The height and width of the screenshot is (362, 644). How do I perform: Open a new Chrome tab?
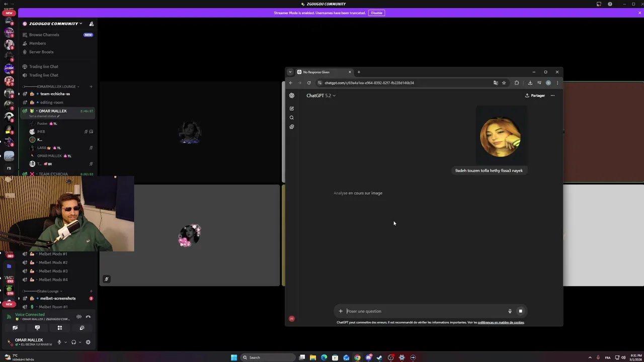(359, 72)
